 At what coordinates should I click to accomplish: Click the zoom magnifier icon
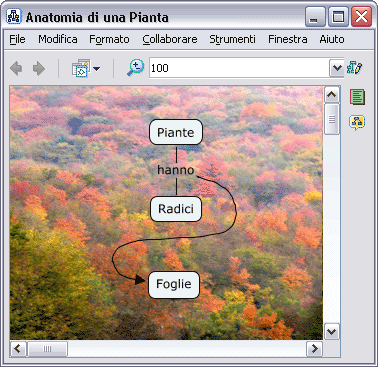135,68
